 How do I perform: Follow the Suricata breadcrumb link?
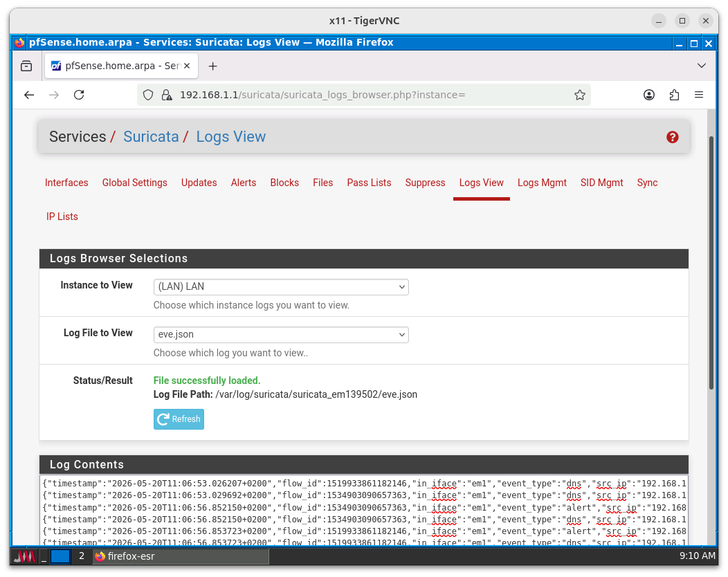(151, 137)
